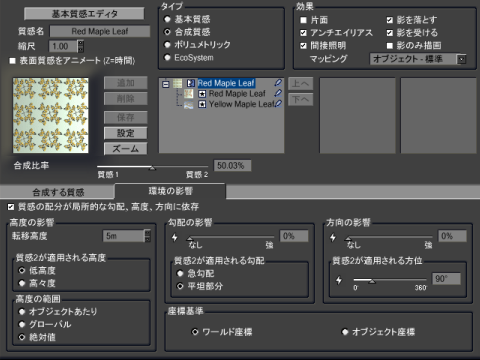Viewport: 480px width, 360px height.
Task: Select the EcoSystem type radio button
Action: pos(167,57)
